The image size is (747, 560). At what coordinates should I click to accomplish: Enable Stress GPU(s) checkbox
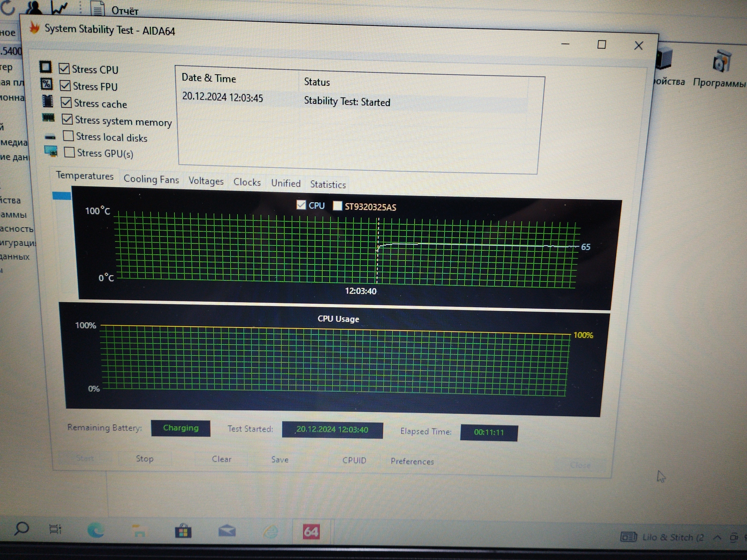(x=69, y=152)
